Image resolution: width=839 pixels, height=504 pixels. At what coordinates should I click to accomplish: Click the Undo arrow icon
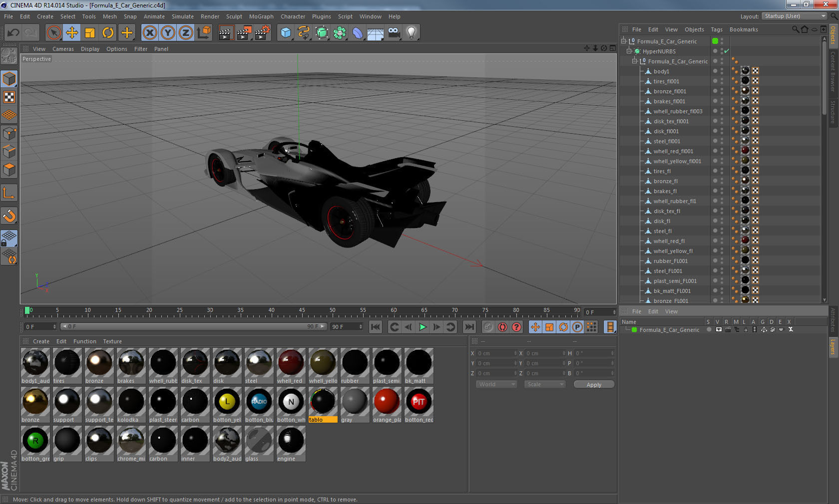(13, 33)
